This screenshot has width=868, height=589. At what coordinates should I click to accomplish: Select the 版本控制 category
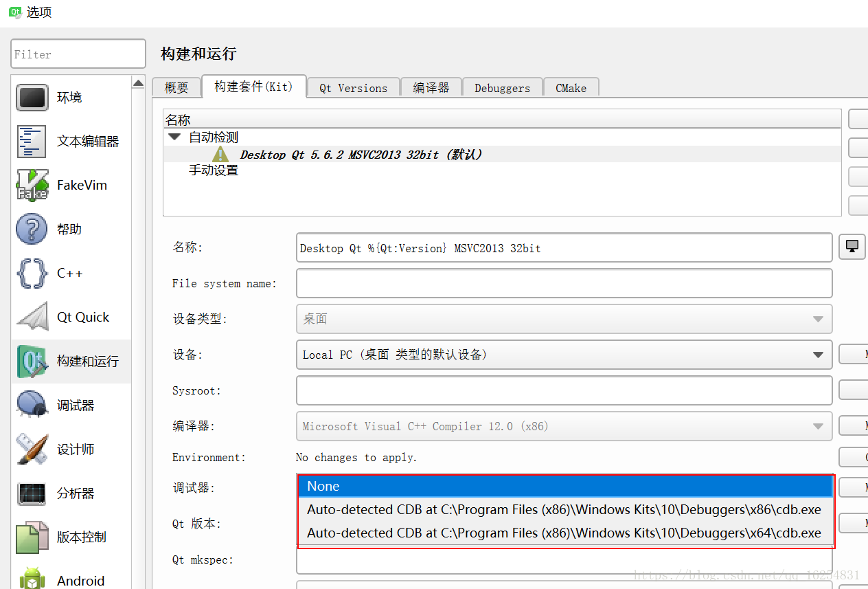click(x=71, y=537)
